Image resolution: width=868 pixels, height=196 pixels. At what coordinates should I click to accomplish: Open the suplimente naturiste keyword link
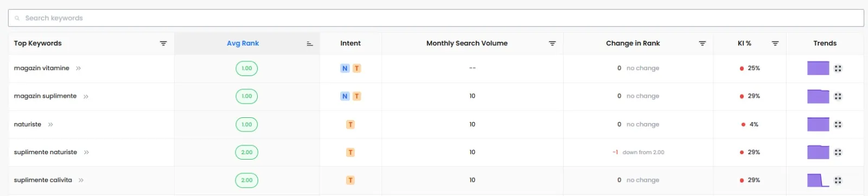click(46, 153)
